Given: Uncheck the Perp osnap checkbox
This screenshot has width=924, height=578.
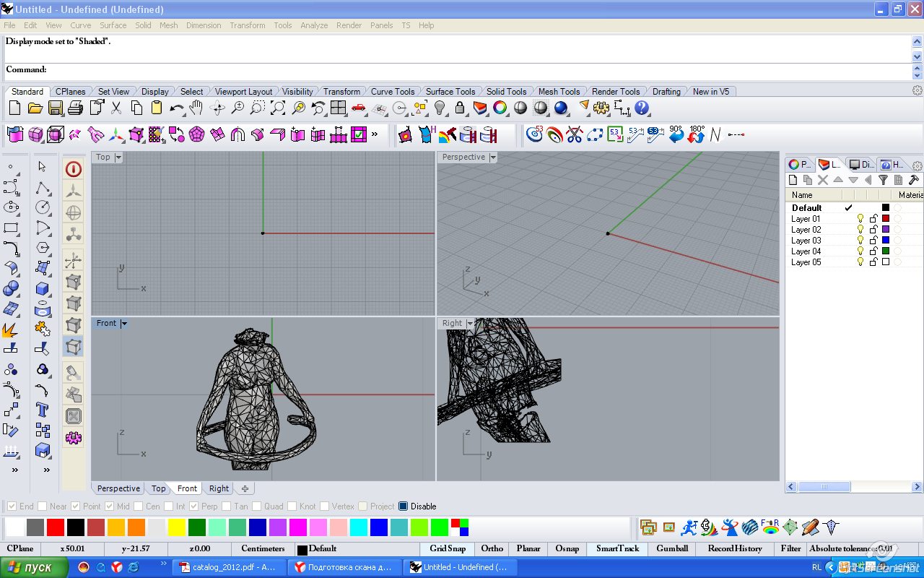Looking at the screenshot, I should [x=193, y=506].
